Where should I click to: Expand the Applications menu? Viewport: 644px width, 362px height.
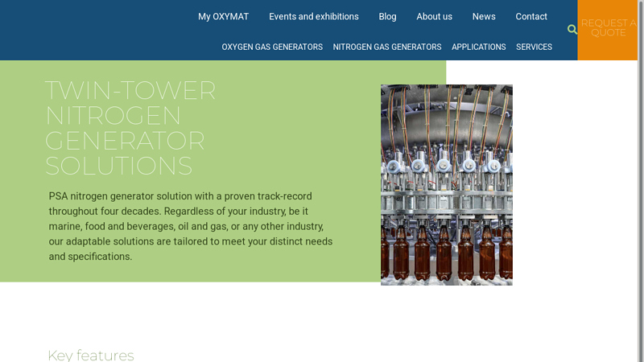tap(478, 47)
